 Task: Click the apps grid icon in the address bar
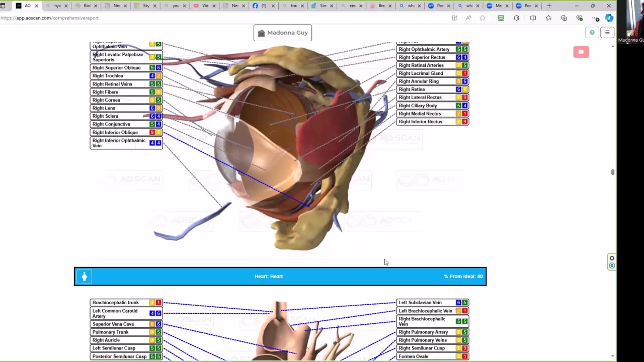coord(454,18)
